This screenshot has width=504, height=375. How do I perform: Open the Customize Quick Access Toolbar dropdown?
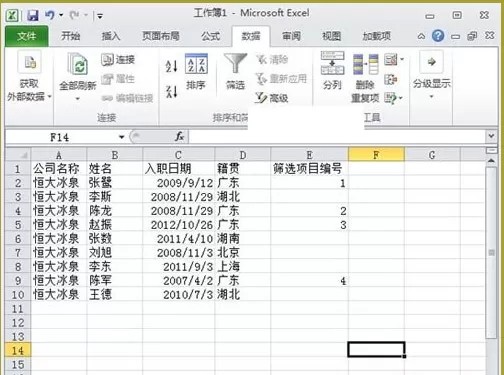100,16
